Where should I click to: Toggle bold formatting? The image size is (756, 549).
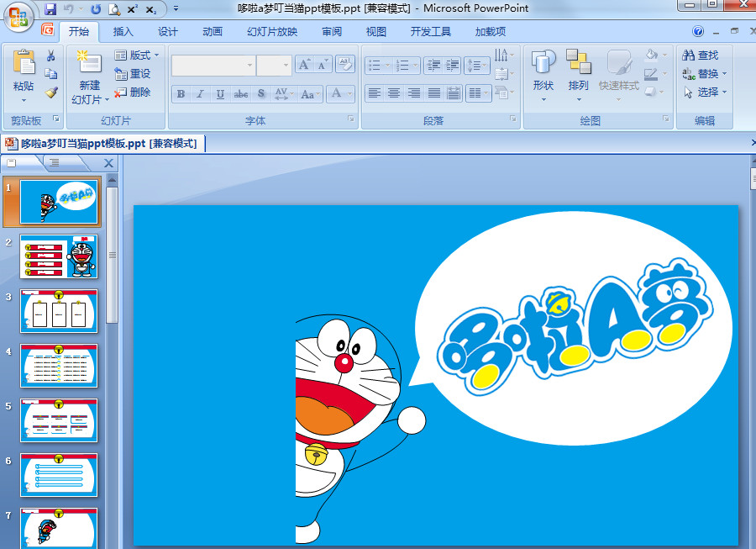(181, 94)
